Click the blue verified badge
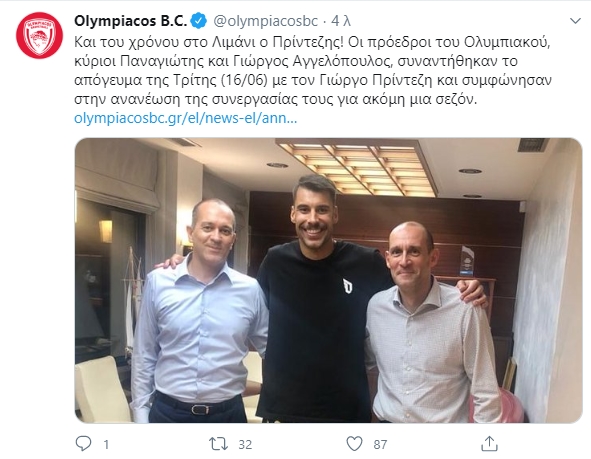Image resolution: width=591 pixels, height=459 pixels. tap(199, 21)
